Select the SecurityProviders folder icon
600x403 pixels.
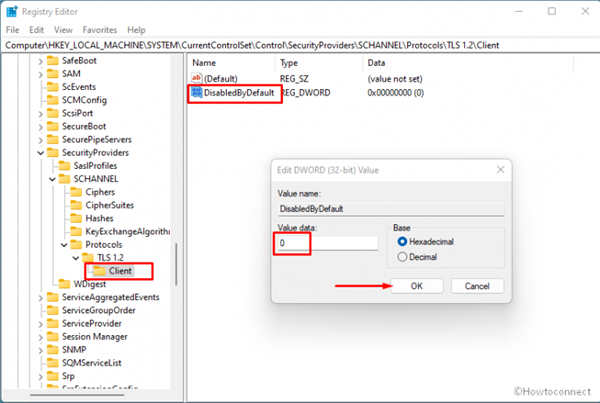point(52,152)
